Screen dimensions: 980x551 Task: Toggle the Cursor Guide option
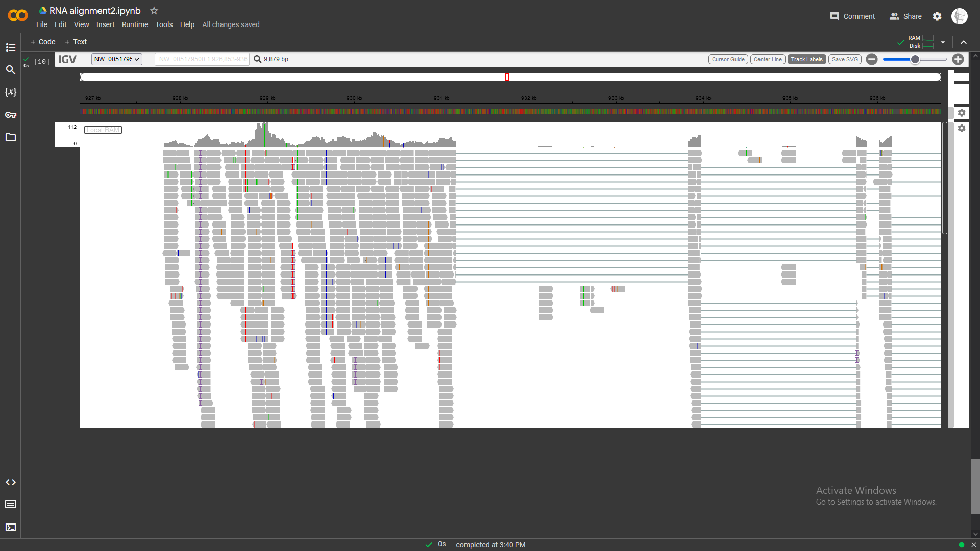coord(728,59)
